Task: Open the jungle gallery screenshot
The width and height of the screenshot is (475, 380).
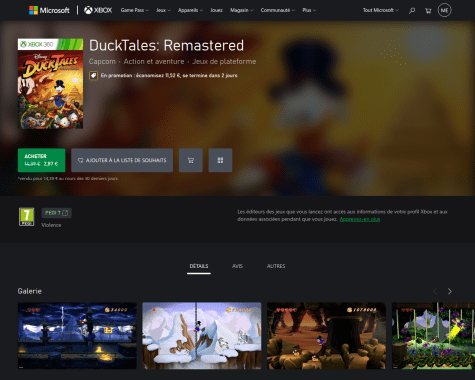Action: click(433, 336)
